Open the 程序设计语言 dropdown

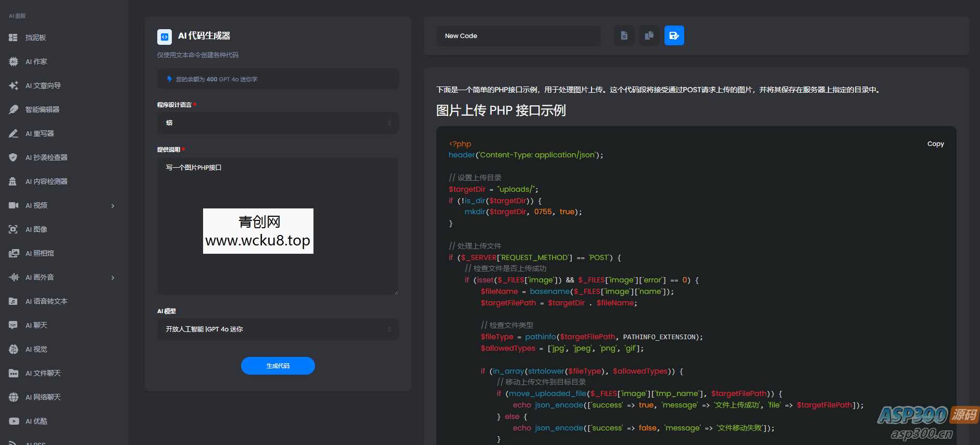tap(278, 123)
